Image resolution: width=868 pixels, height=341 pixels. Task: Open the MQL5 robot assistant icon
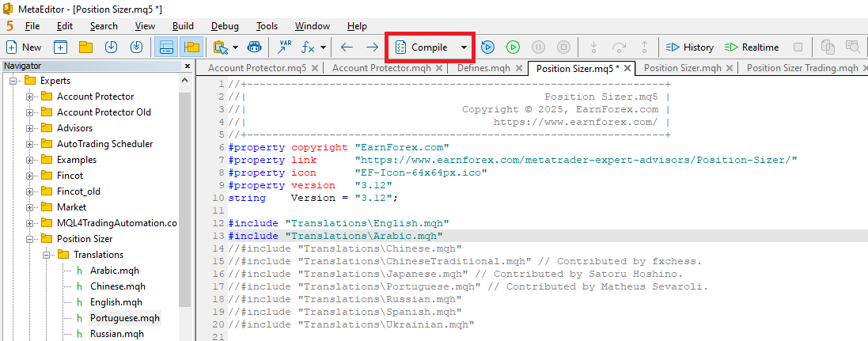(254, 47)
